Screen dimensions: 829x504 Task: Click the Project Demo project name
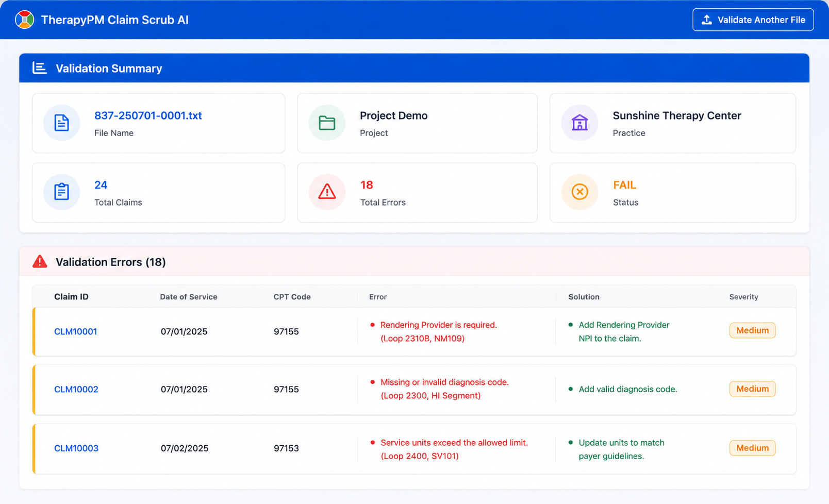coord(394,115)
